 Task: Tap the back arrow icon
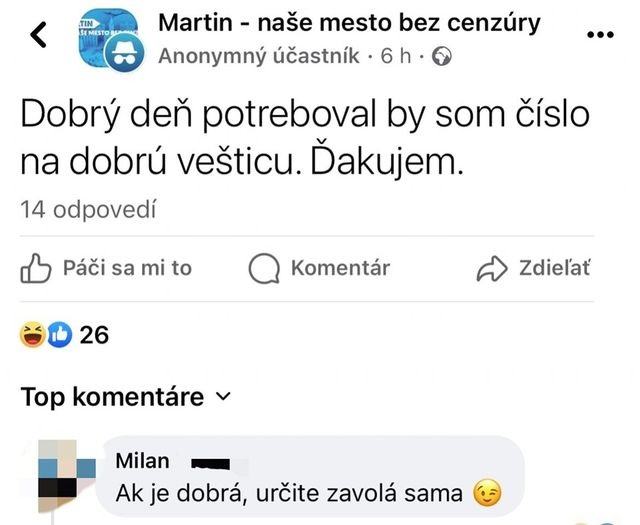[40, 36]
